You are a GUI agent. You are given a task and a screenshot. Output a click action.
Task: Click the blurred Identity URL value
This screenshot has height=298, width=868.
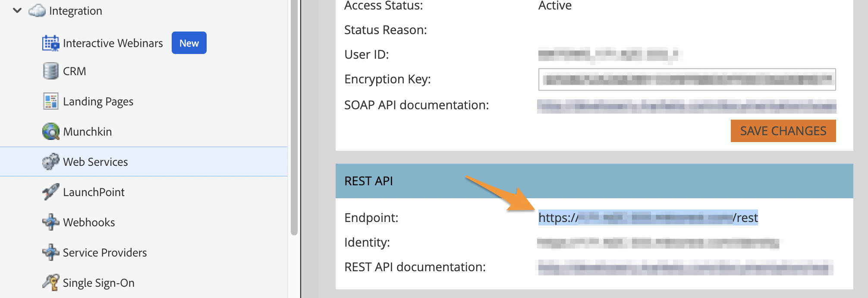point(658,243)
